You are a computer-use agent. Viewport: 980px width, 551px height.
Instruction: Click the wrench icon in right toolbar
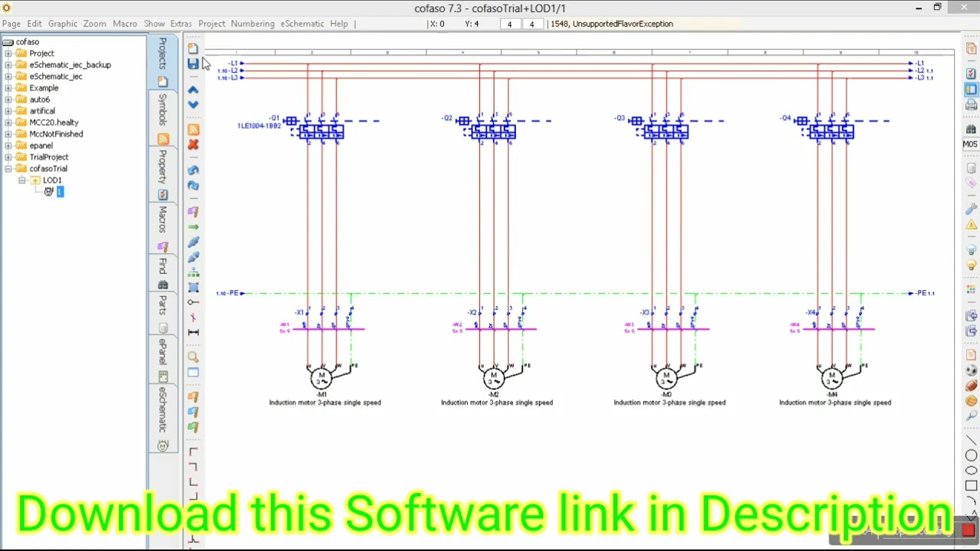[971, 208]
